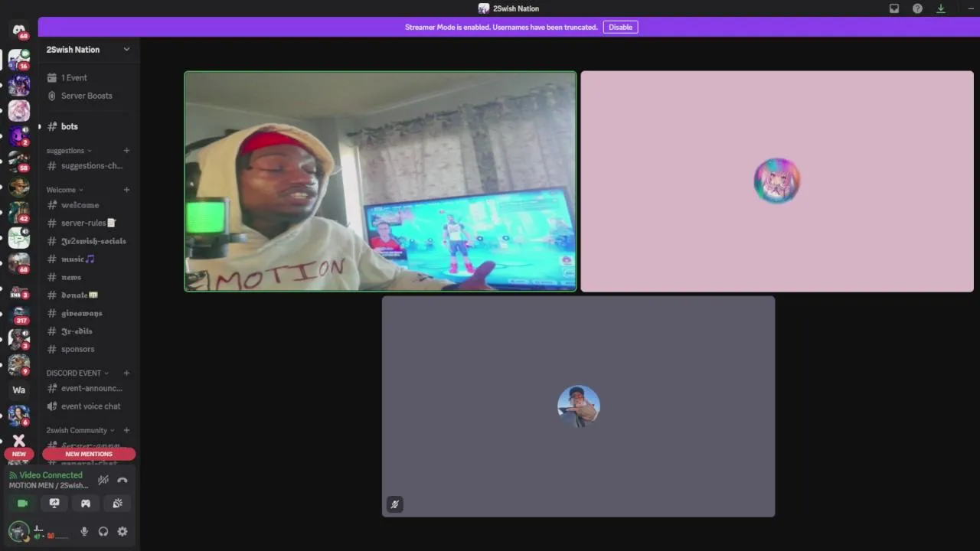The width and height of the screenshot is (980, 551).
Task: Click the NEW pill in server list
Action: (19, 454)
